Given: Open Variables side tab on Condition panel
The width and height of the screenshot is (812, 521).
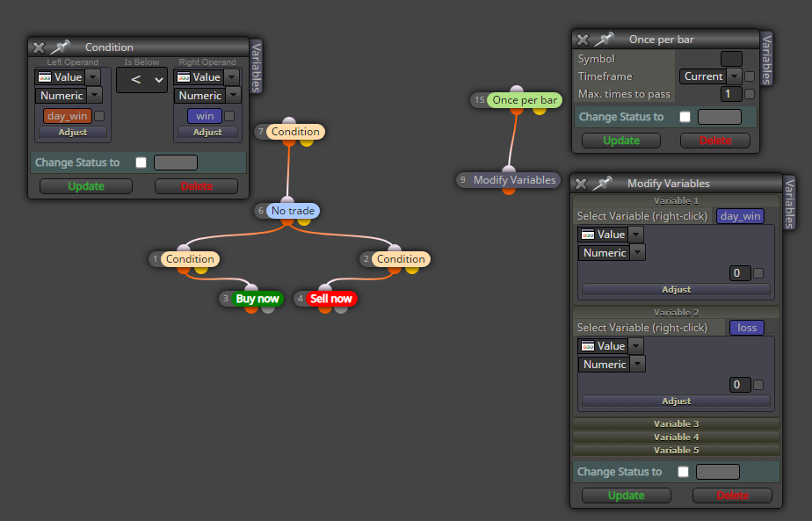Looking at the screenshot, I should [x=256, y=67].
